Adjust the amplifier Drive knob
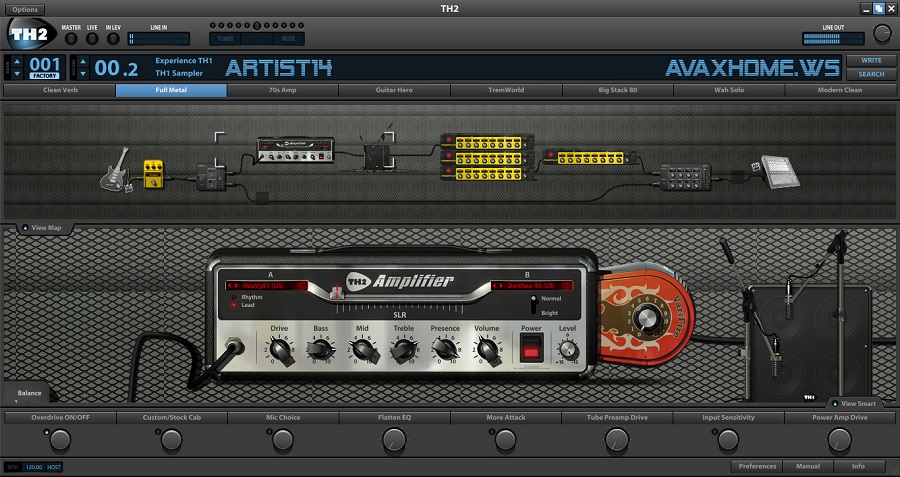The height and width of the screenshot is (477, 900). 281,350
